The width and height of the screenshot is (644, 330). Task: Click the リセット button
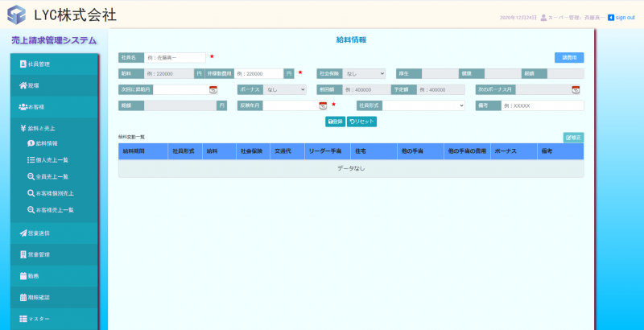click(361, 122)
